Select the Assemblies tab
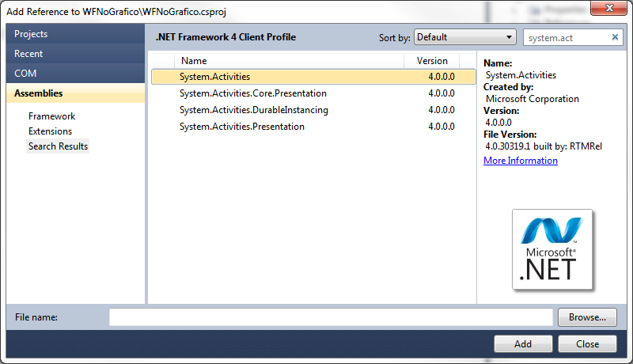This screenshot has height=364, width=633. point(75,93)
